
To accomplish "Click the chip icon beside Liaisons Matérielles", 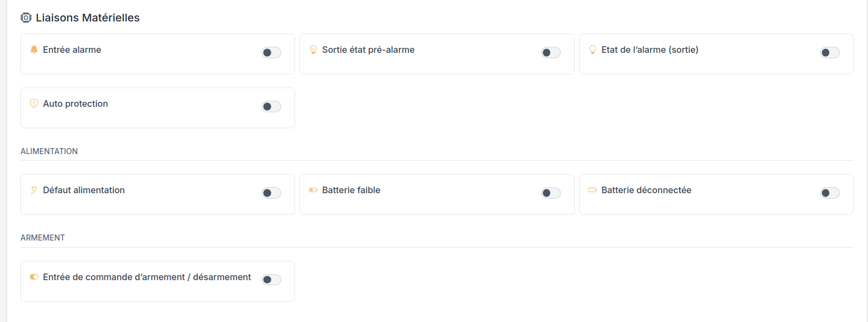I will click(x=26, y=18).
